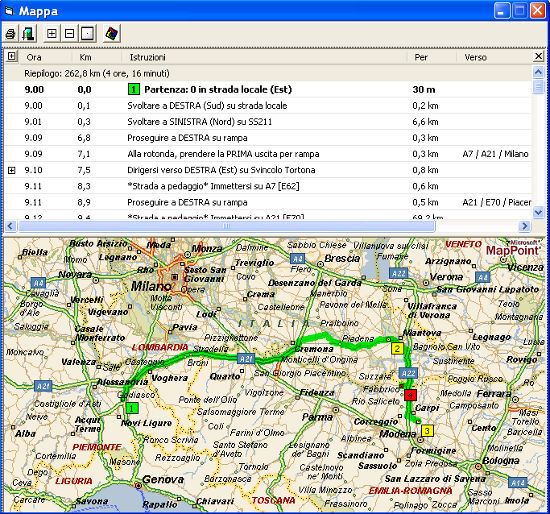Select the Riepilogo 262,8 km summary row
The image size is (550, 514).
(x=268, y=73)
